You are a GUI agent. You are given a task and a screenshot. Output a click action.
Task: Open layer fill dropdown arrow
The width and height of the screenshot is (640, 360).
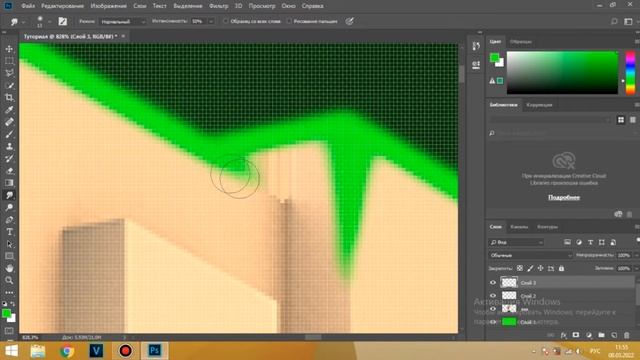(x=636, y=269)
